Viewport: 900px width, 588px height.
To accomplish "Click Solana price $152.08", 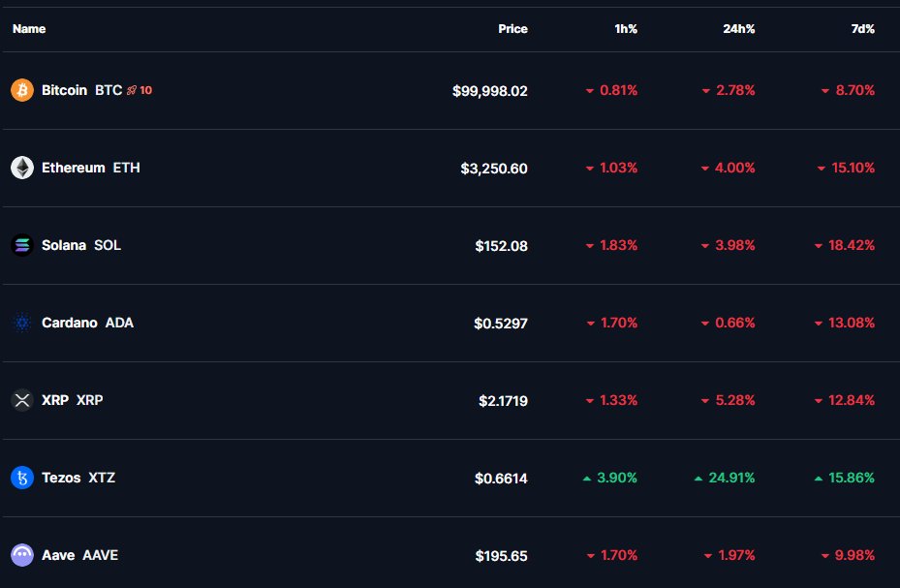I will 501,245.
